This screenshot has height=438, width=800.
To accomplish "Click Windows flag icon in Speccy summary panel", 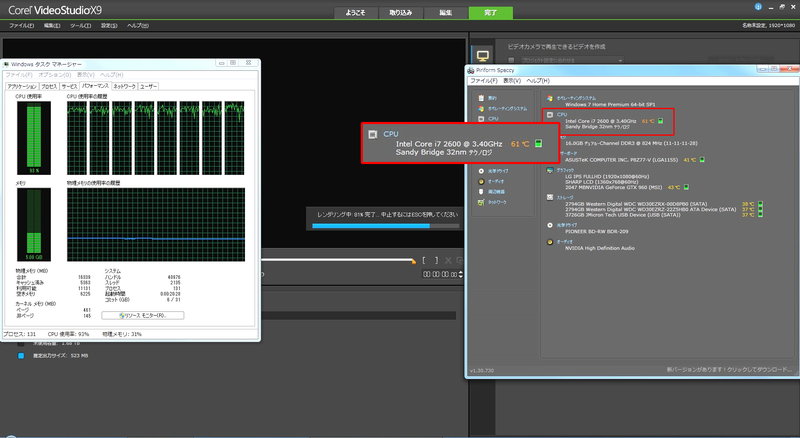I will (x=550, y=98).
